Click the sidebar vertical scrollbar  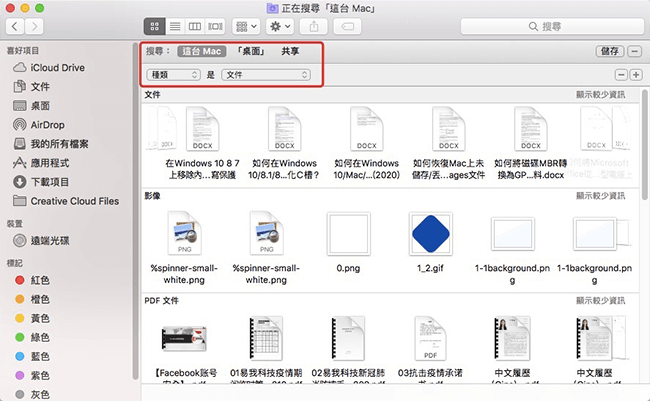point(135,211)
